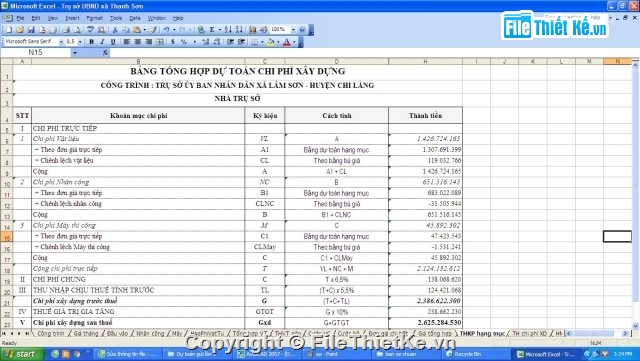
Task: Open the Insert menu
Action: click(72, 18)
